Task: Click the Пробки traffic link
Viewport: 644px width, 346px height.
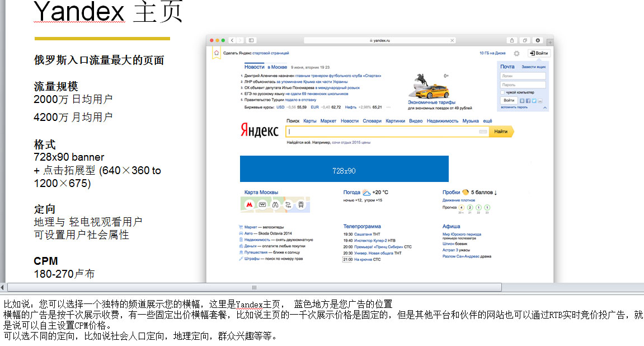Action: (x=451, y=192)
